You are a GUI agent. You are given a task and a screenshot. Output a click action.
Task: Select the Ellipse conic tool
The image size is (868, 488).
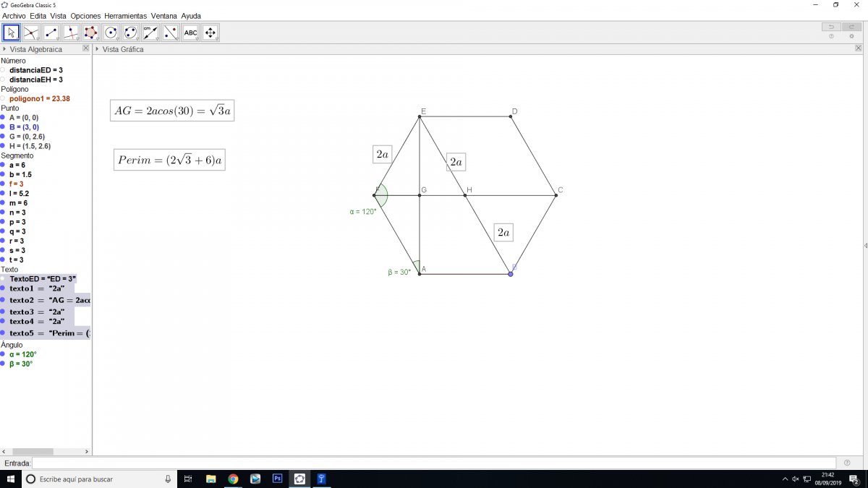(130, 33)
